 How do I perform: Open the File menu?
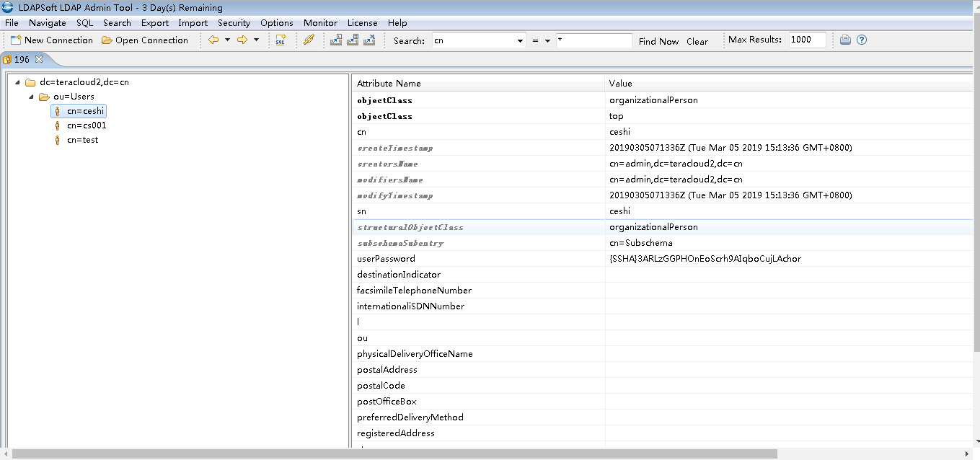pyautogui.click(x=12, y=23)
